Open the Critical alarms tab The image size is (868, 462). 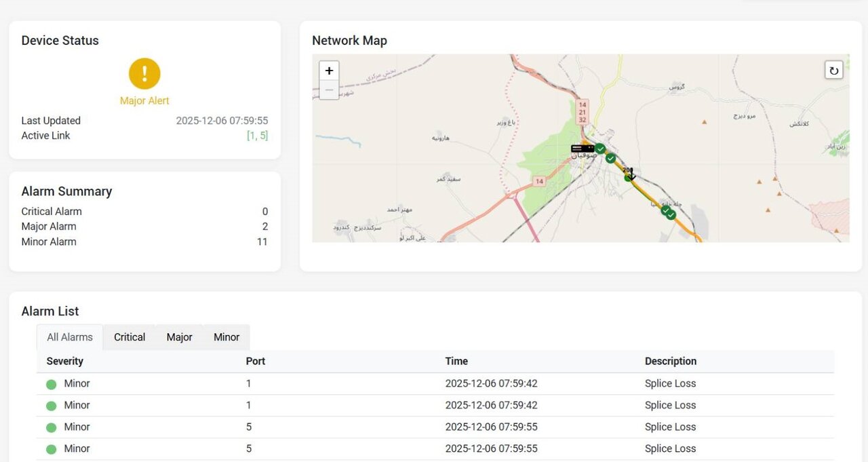[x=130, y=337]
